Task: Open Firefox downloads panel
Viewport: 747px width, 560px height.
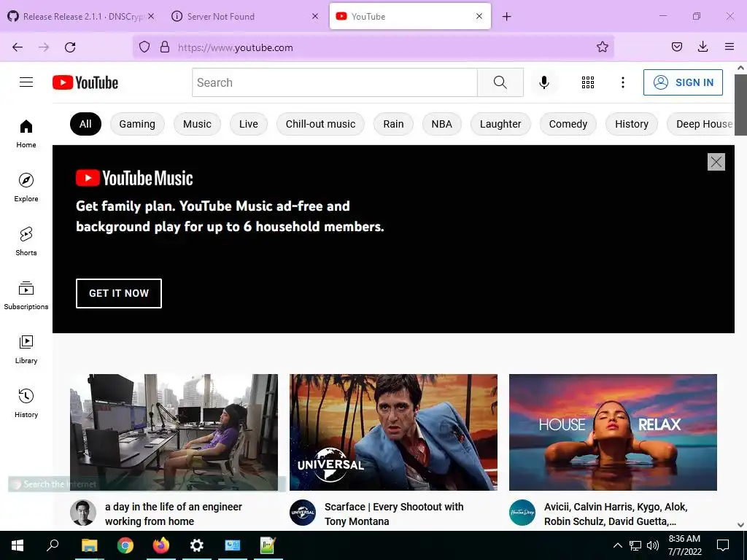Action: click(703, 47)
